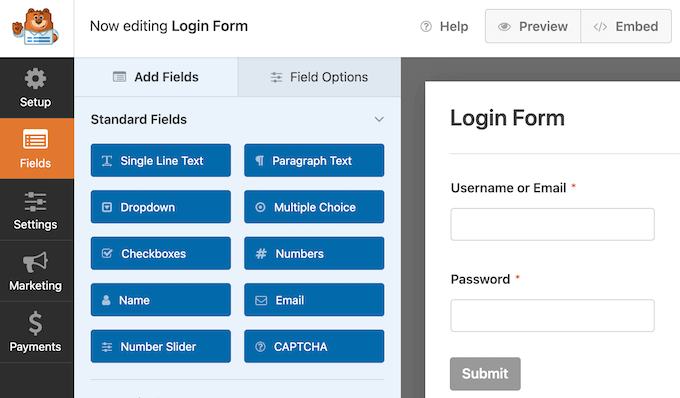This screenshot has height=398, width=680.
Task: Open the Settings panel in sidebar
Action: click(36, 210)
